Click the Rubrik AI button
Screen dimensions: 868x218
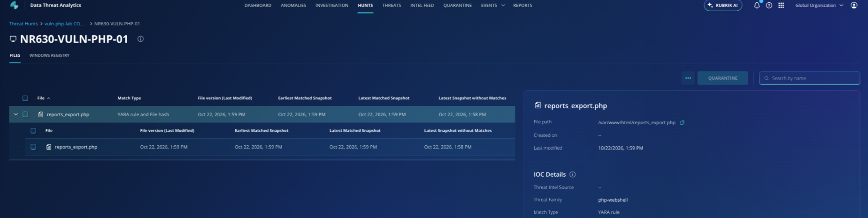[x=723, y=6]
